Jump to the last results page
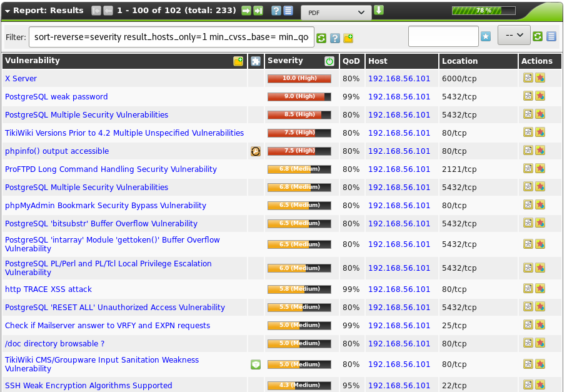 [258, 11]
